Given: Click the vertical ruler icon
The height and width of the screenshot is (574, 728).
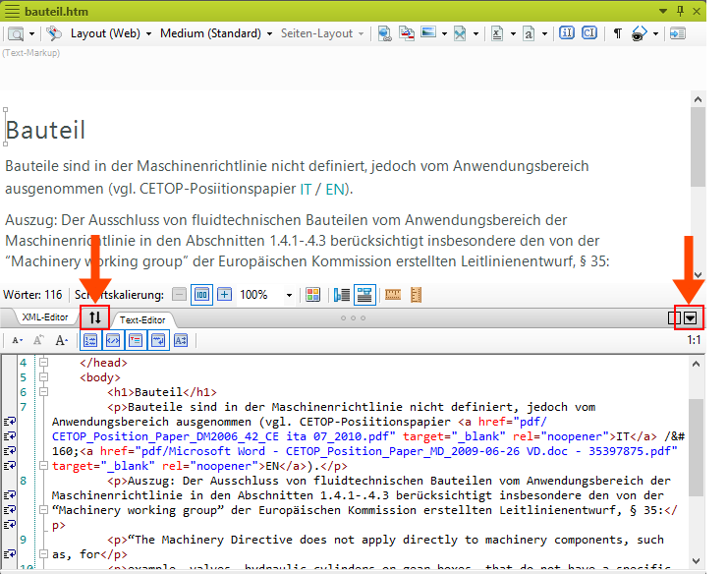Looking at the screenshot, I should tap(417, 294).
